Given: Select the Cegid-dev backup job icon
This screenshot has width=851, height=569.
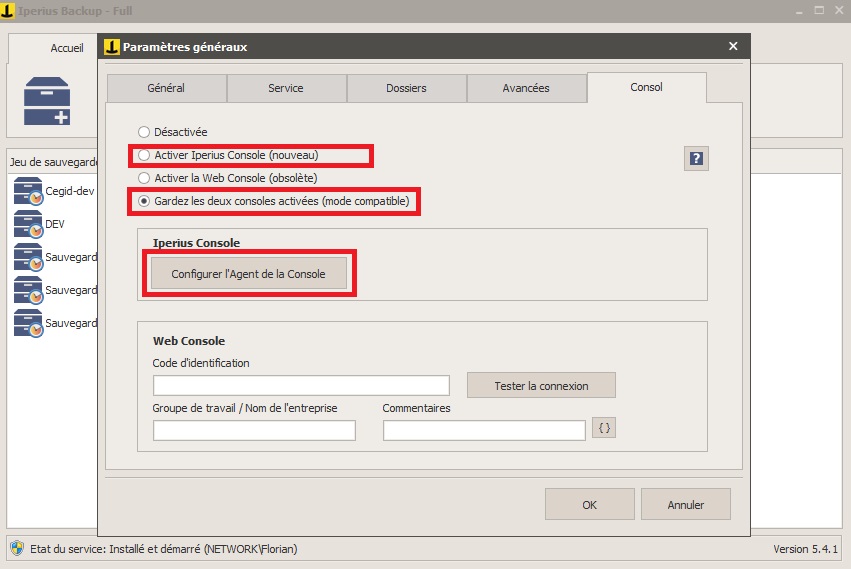Looking at the screenshot, I should click(28, 191).
